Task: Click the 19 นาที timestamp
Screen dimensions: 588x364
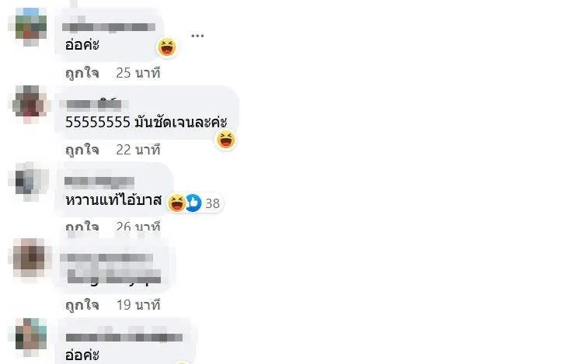Action: pyautogui.click(x=138, y=305)
